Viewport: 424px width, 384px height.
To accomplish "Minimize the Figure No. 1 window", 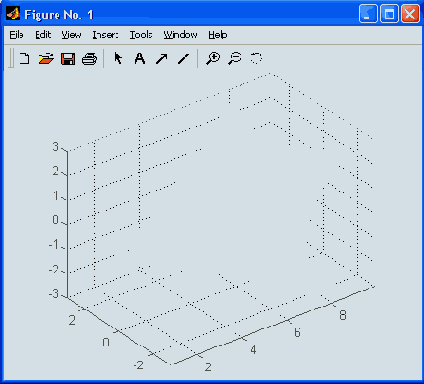I will click(368, 14).
